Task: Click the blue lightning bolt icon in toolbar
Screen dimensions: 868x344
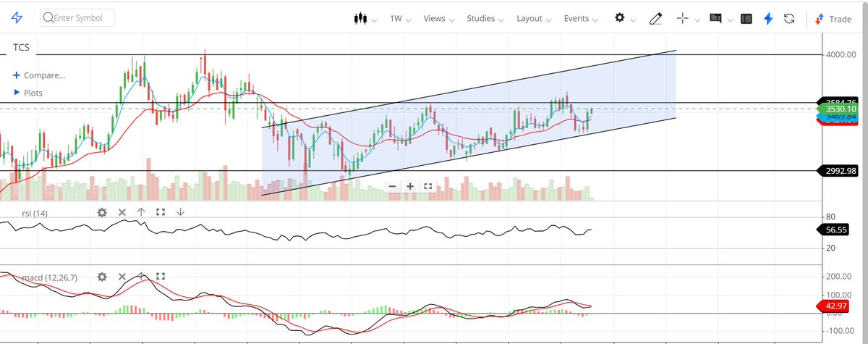Action: (x=769, y=19)
